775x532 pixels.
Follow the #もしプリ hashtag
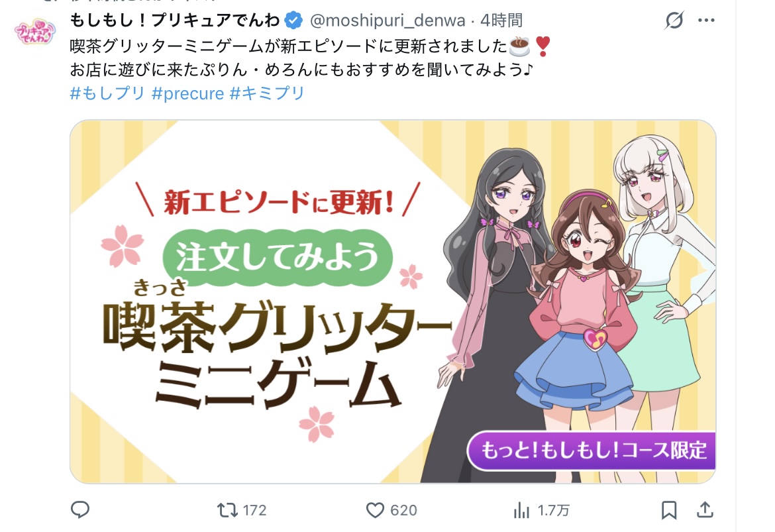pos(107,93)
